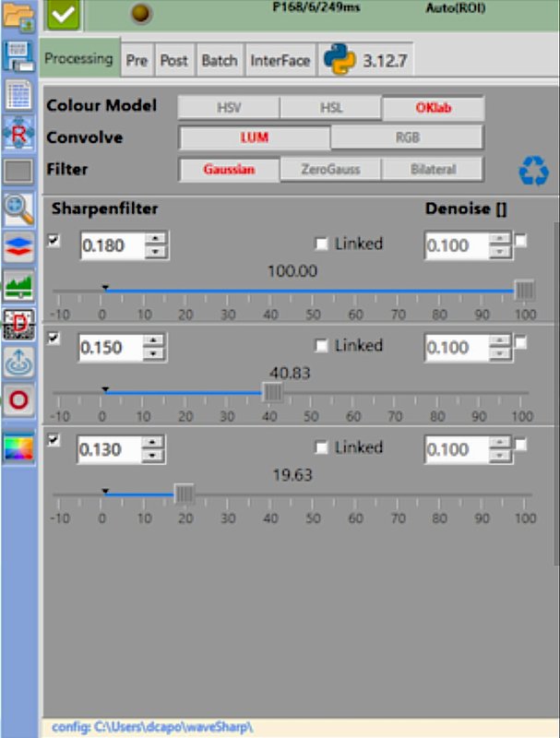Open the Python 3.12.7 tab
The height and width of the screenshot is (738, 560).
click(x=366, y=59)
